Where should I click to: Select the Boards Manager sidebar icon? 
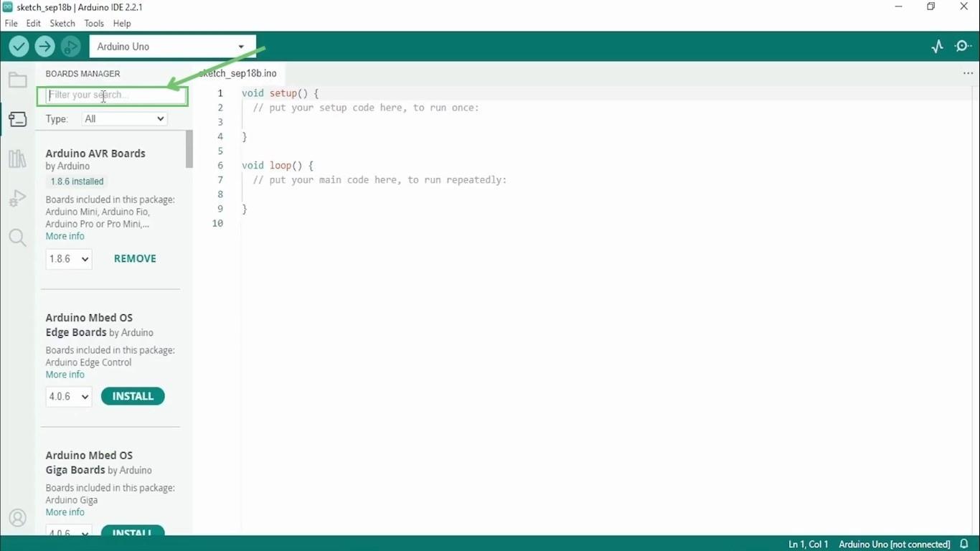(17, 119)
